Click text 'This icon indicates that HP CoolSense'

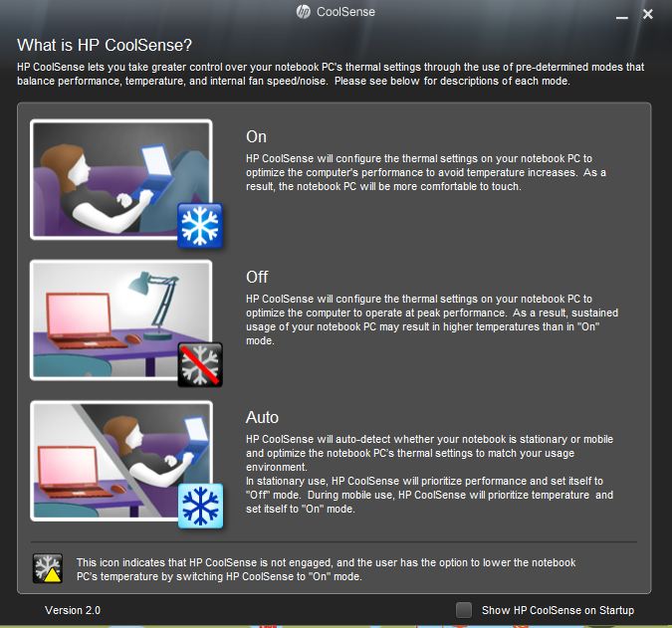166,562
